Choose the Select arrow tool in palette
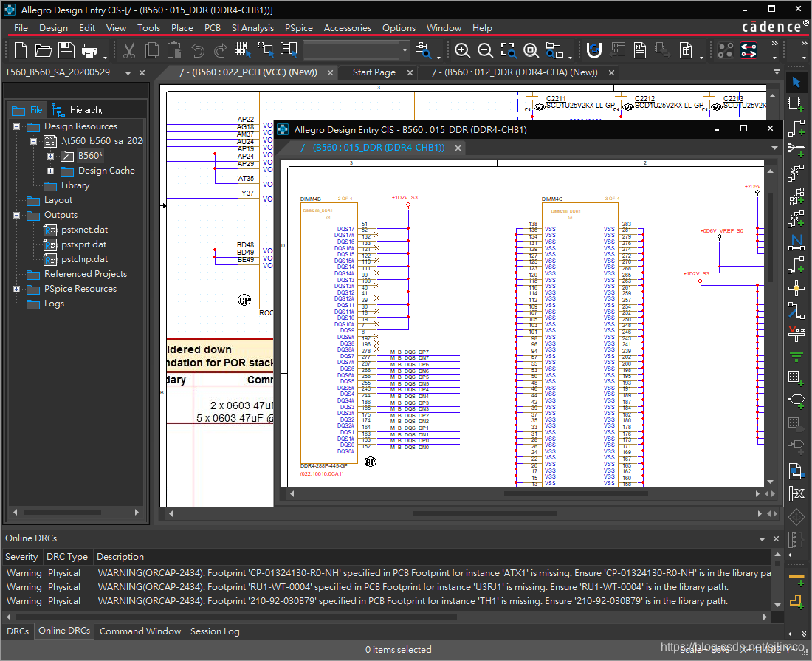Screen dimensions: 812x661 [796, 83]
